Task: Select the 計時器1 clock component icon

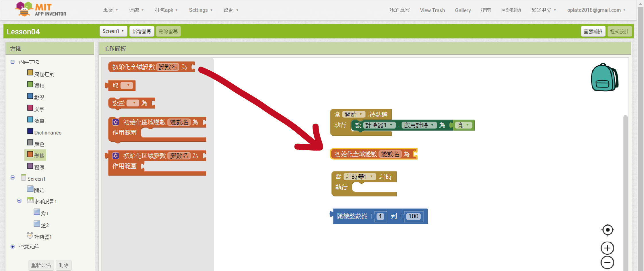Action: pos(30,235)
